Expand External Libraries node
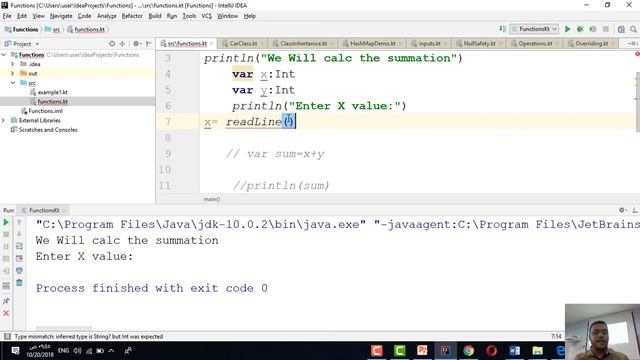Screen dimensions: 640x360 pyautogui.click(x=4, y=120)
